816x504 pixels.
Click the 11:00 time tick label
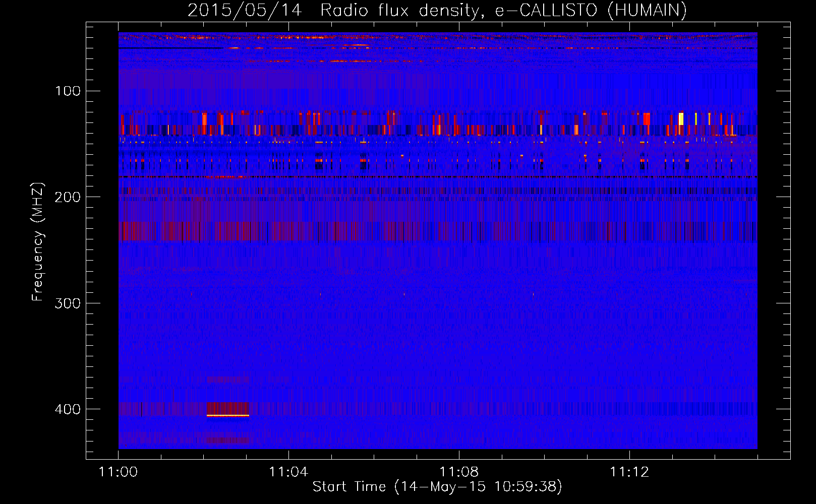(118, 472)
